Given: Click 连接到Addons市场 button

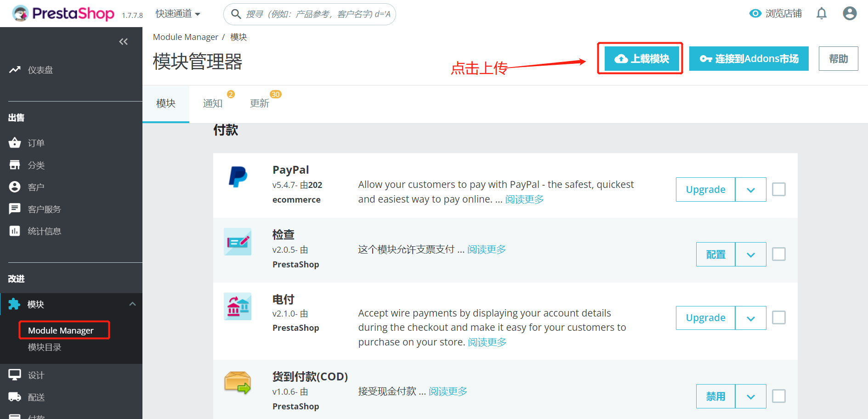Looking at the screenshot, I should click(x=749, y=59).
